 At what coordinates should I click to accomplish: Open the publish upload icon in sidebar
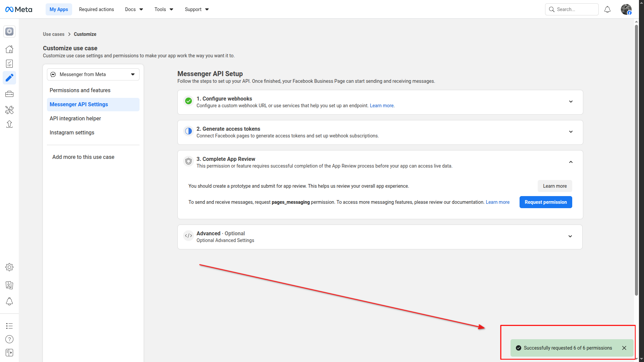(x=9, y=124)
